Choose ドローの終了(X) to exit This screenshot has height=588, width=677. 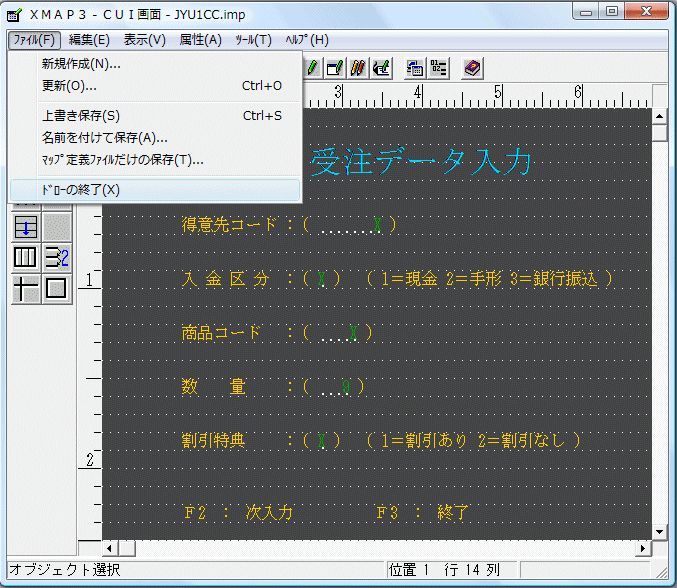155,190
